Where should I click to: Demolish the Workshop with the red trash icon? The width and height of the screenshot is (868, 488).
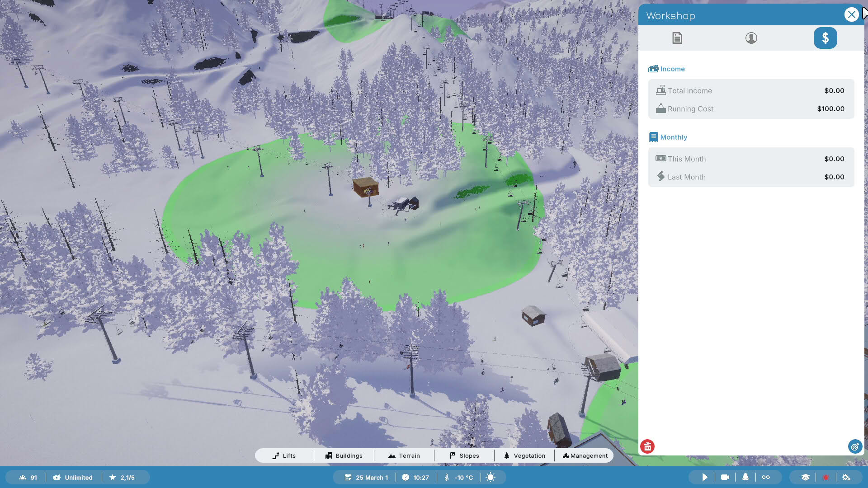click(x=647, y=446)
